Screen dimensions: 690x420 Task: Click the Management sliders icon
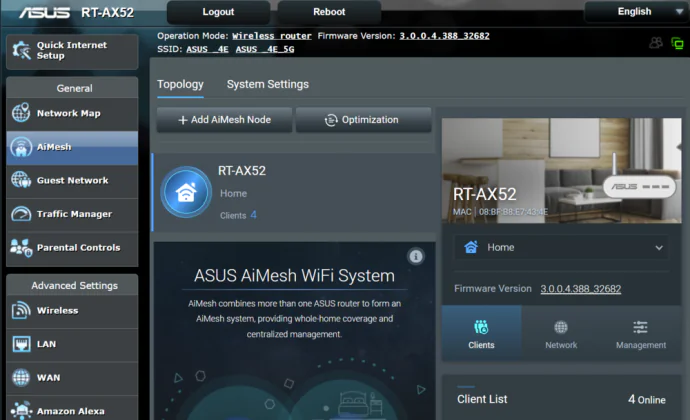pyautogui.click(x=640, y=328)
